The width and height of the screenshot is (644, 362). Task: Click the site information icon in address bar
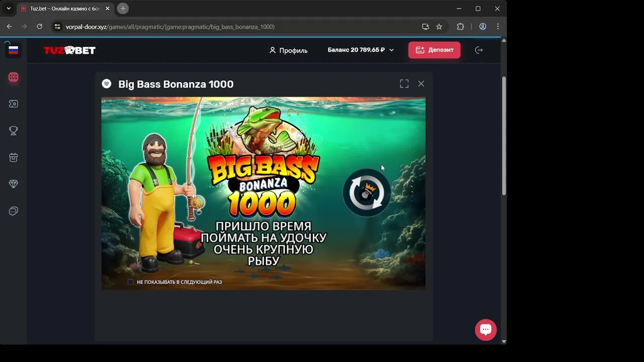point(57,27)
